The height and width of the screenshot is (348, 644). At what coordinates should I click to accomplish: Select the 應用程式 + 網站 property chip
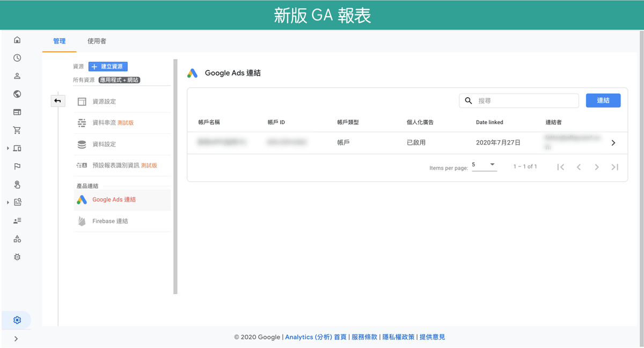pyautogui.click(x=119, y=80)
